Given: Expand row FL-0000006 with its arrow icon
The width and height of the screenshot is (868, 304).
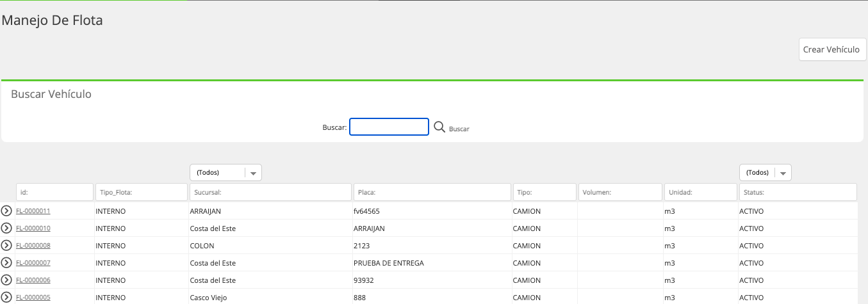Looking at the screenshot, I should coord(7,280).
